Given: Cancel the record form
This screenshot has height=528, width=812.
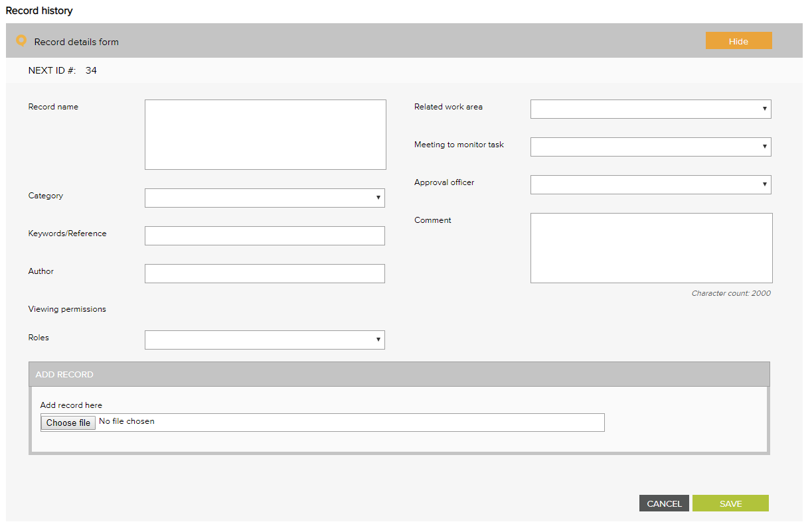Looking at the screenshot, I should (x=664, y=503).
